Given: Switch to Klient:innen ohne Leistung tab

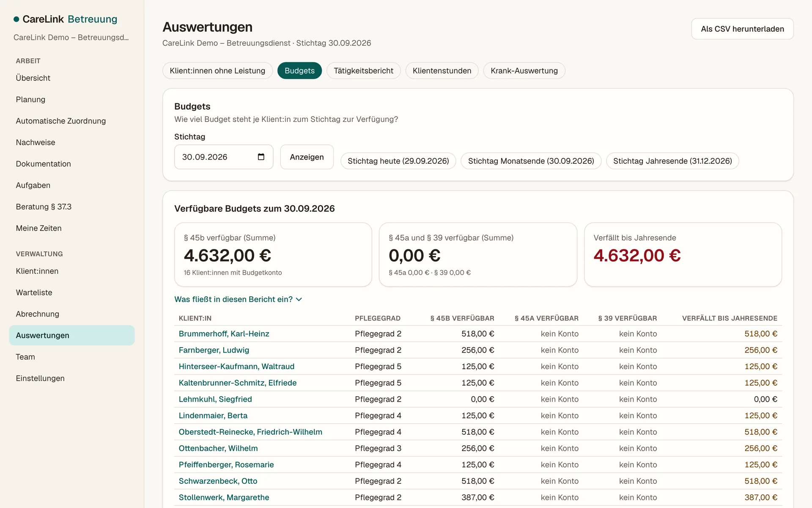Looking at the screenshot, I should pyautogui.click(x=217, y=71).
